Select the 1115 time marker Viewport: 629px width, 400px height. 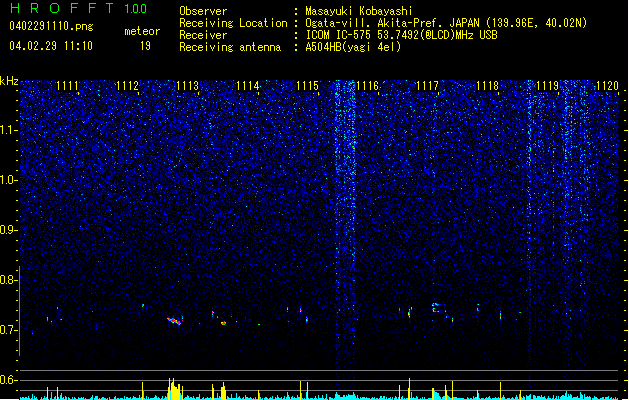click(307, 86)
